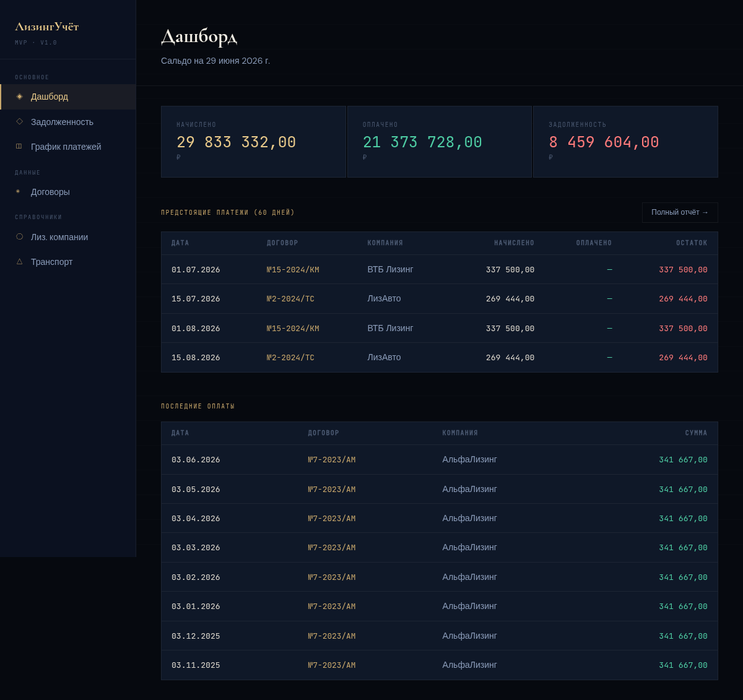
Task: Open contract №2-2024/ТС dated 15.07.2026
Action: pos(290,299)
